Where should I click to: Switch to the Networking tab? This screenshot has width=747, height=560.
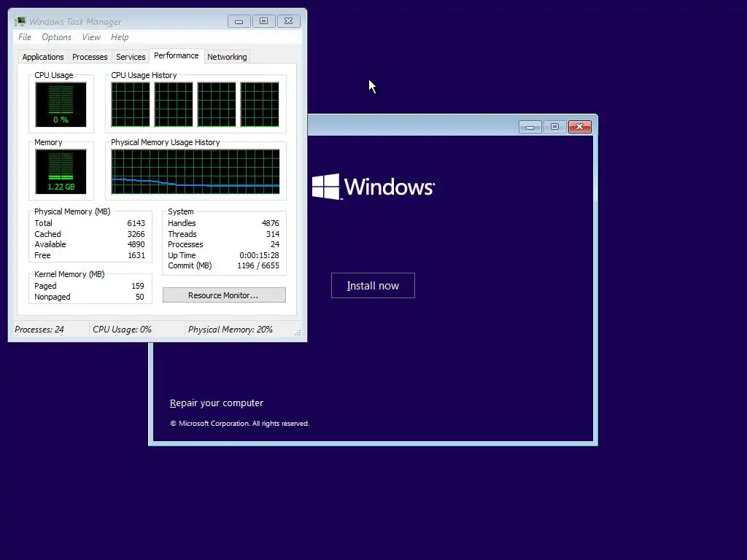pyautogui.click(x=227, y=57)
